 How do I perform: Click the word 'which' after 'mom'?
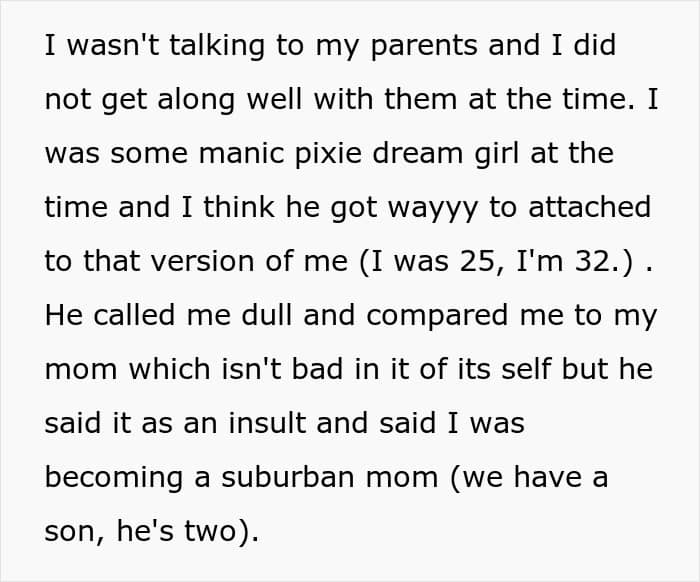coord(169,369)
